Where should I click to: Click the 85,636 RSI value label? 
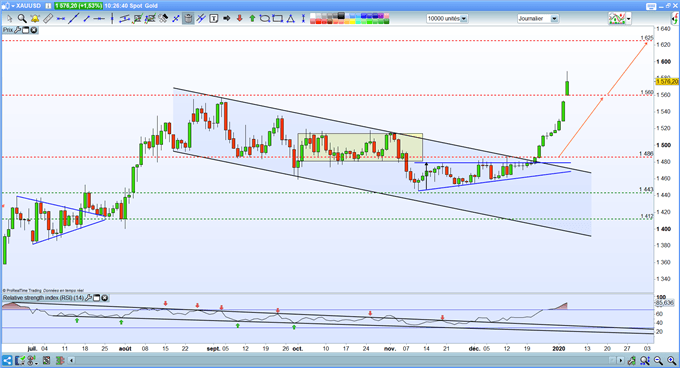(665, 303)
